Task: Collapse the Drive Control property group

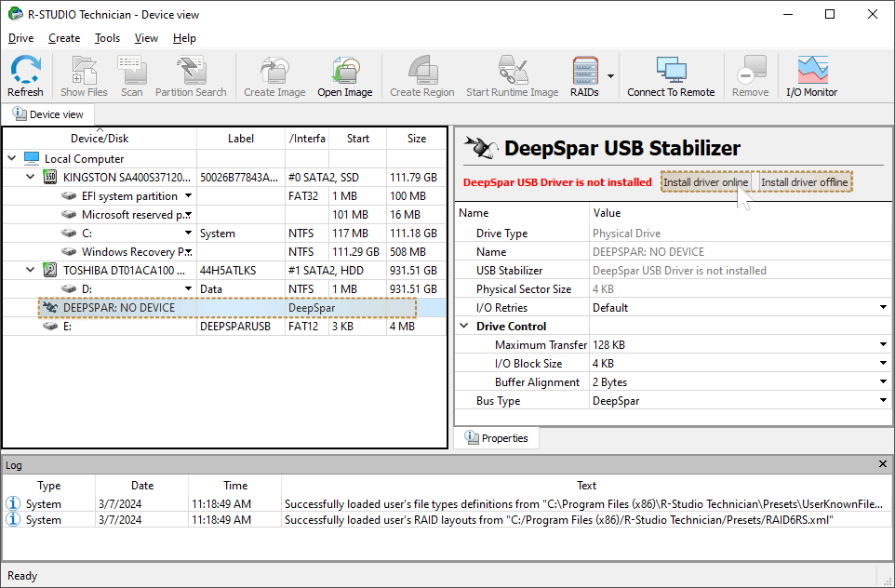Action: [x=464, y=326]
